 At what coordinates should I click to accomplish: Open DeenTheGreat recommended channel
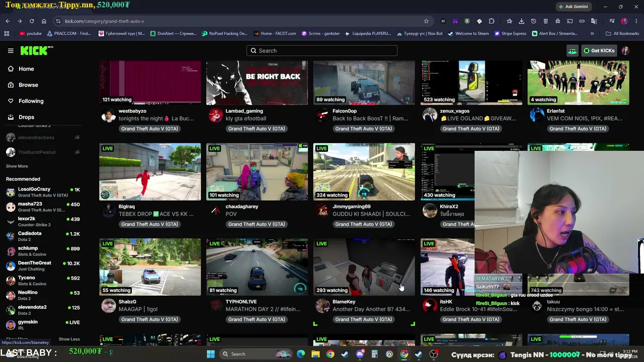[43, 265]
